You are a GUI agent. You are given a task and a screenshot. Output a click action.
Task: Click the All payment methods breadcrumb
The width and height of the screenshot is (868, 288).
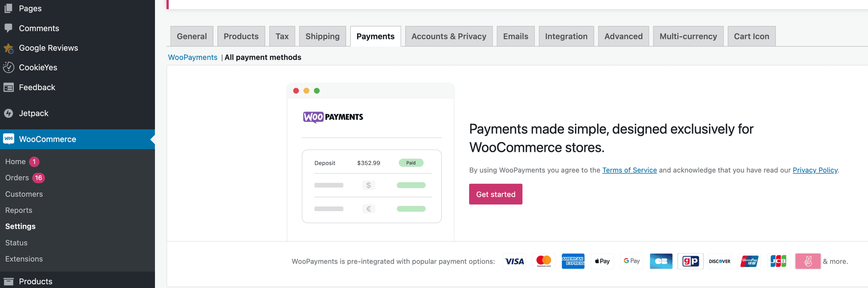(x=263, y=57)
